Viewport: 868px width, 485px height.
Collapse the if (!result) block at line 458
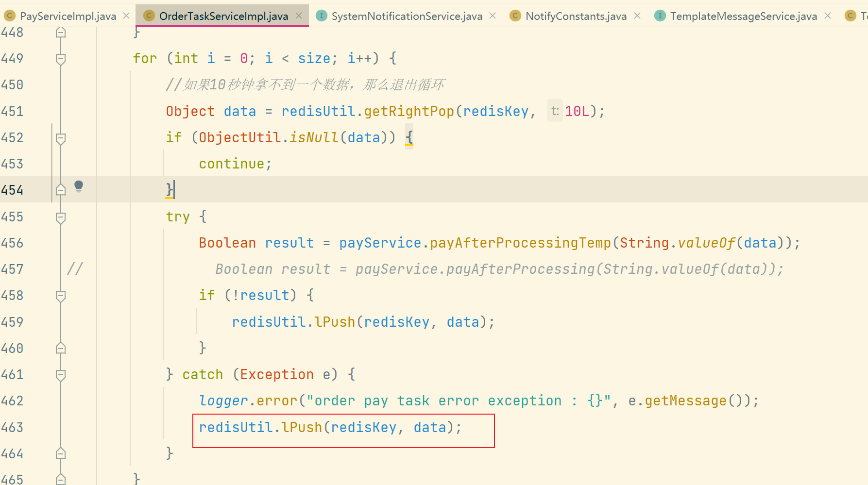pyautogui.click(x=61, y=296)
